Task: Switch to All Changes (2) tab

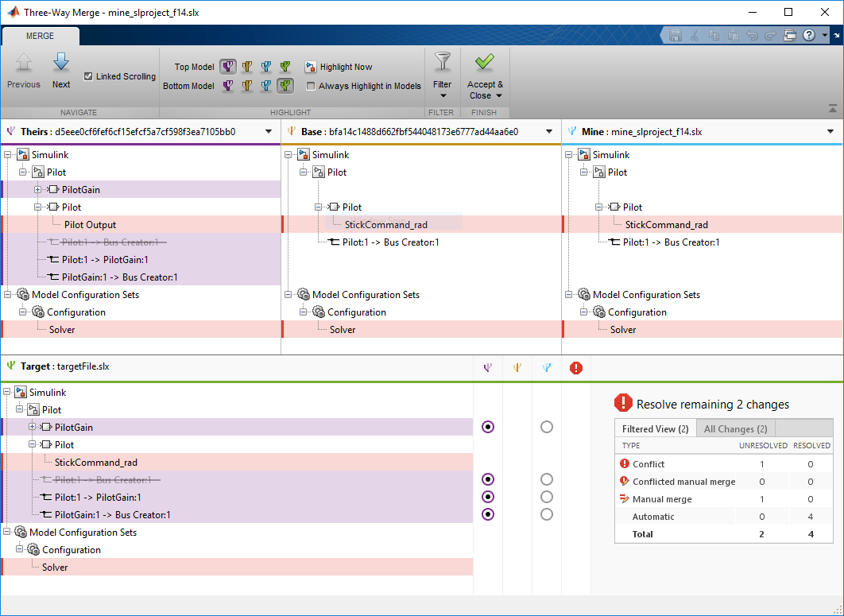Action: 735,429
